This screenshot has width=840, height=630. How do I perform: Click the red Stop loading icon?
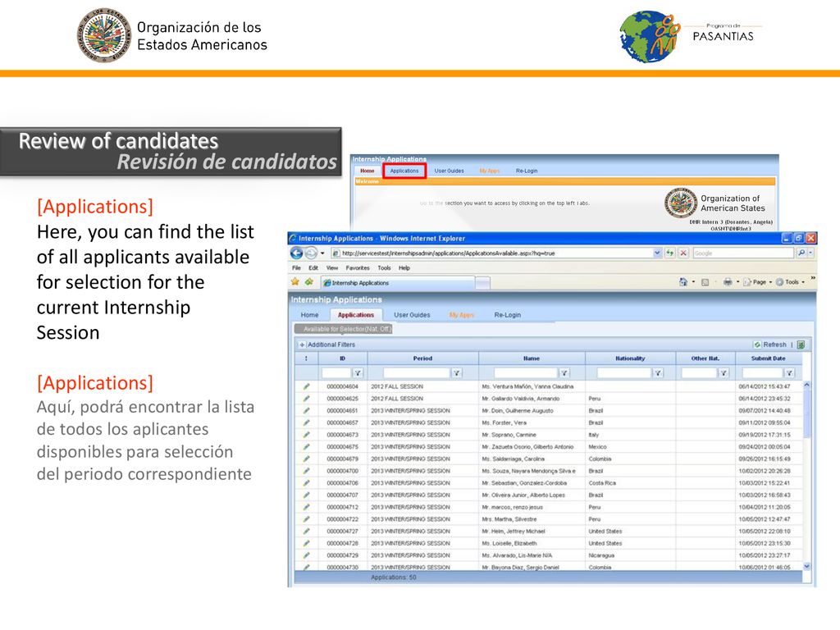(x=683, y=253)
